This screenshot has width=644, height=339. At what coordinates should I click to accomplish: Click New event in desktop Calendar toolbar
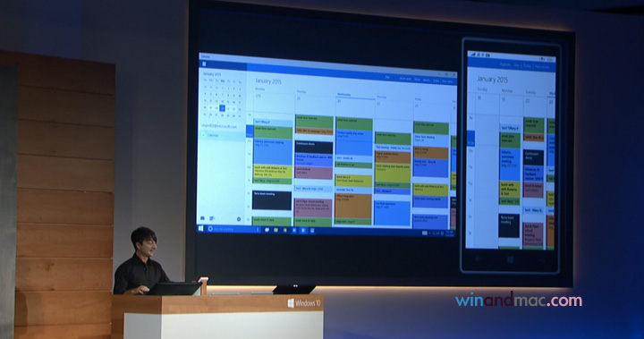[x=447, y=81]
